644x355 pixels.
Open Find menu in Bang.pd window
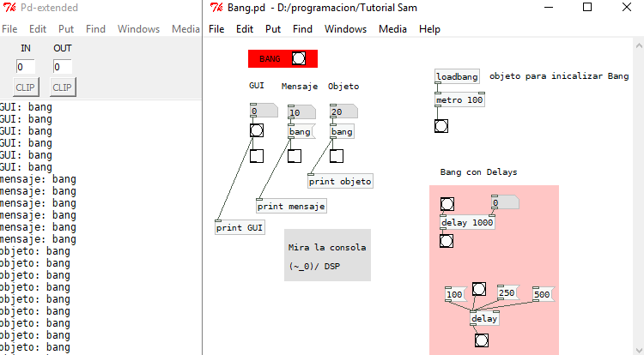303,29
